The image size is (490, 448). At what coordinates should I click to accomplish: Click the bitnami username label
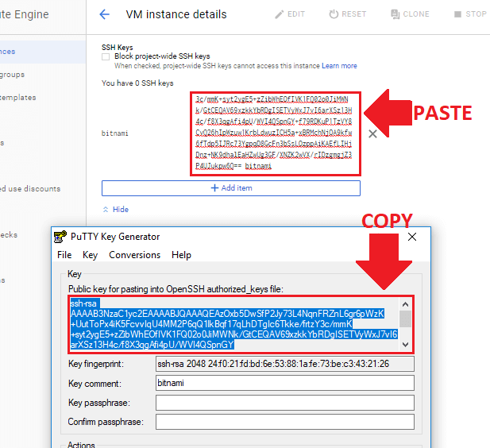tap(114, 133)
